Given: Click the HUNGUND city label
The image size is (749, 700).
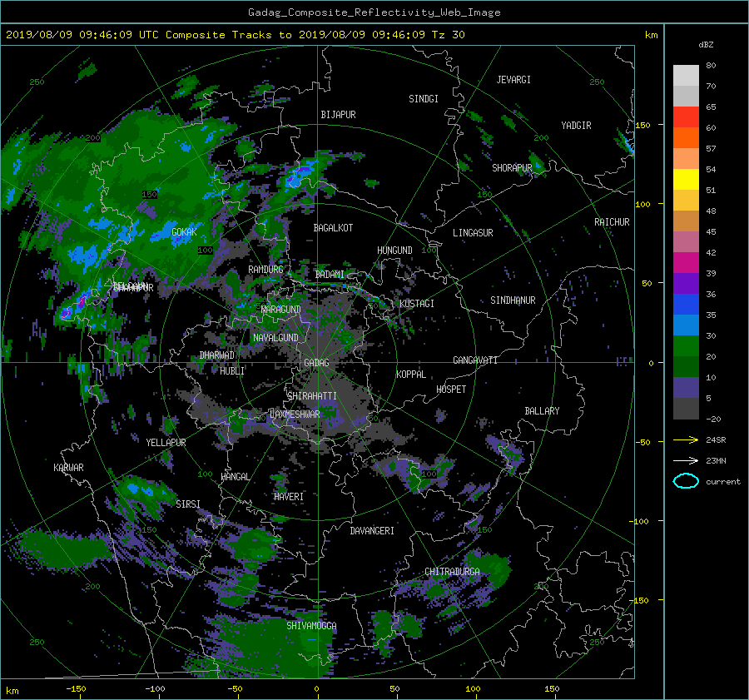Looking at the screenshot, I should (394, 251).
